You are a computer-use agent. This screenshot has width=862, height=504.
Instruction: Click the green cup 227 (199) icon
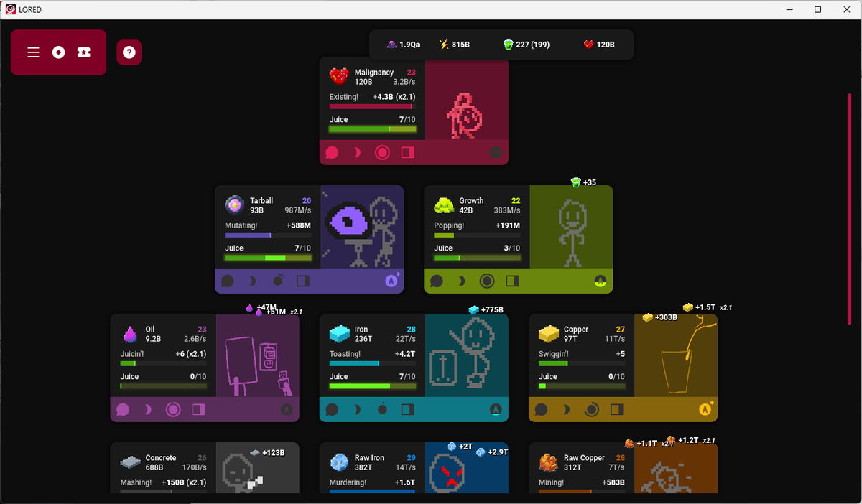point(508,45)
